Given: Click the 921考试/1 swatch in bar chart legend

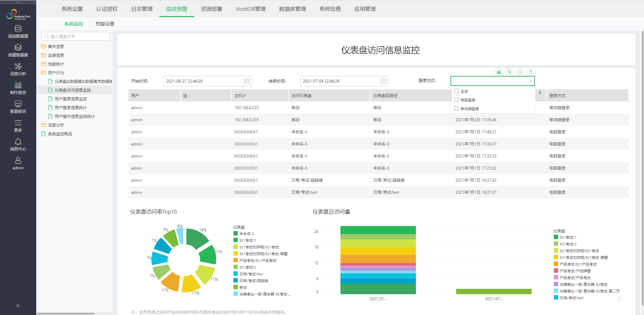Looking at the screenshot, I should 556,237.
